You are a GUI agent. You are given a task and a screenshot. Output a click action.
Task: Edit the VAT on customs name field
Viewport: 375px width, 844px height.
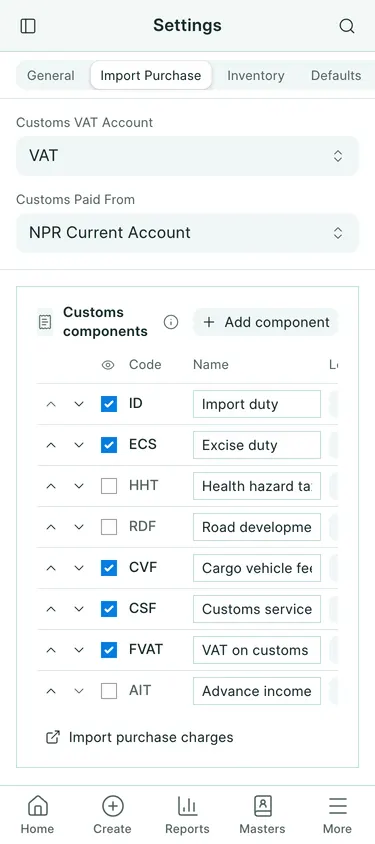pos(257,650)
